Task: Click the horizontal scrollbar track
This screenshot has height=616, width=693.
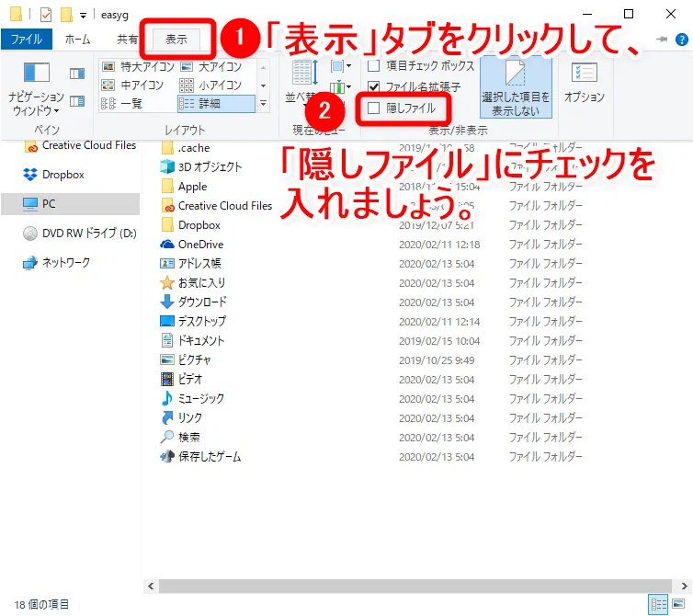Action: (415, 586)
